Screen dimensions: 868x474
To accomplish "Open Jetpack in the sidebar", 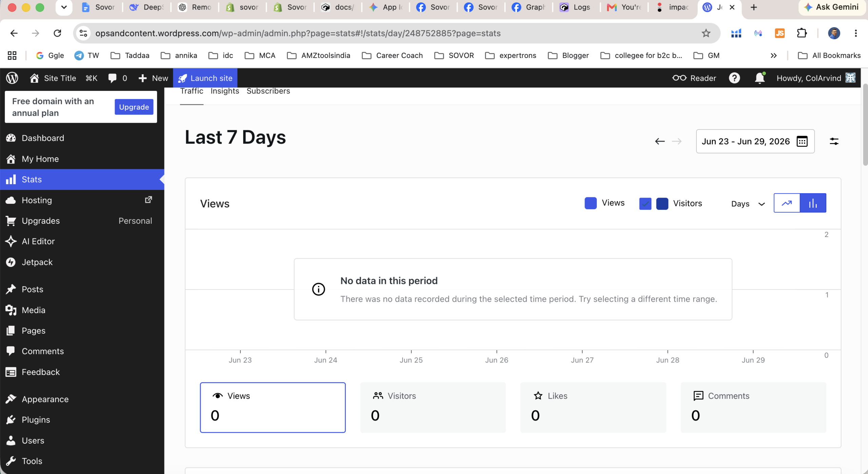I will click(x=82, y=262).
